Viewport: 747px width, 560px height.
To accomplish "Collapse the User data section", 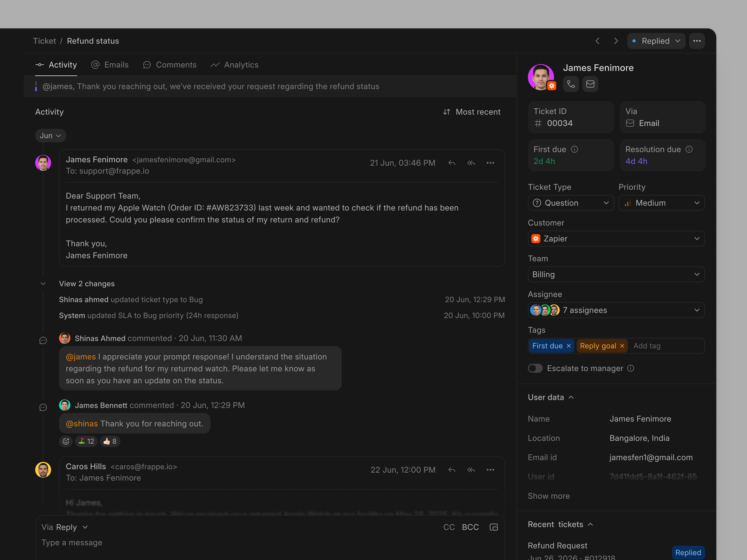I will coord(571,397).
